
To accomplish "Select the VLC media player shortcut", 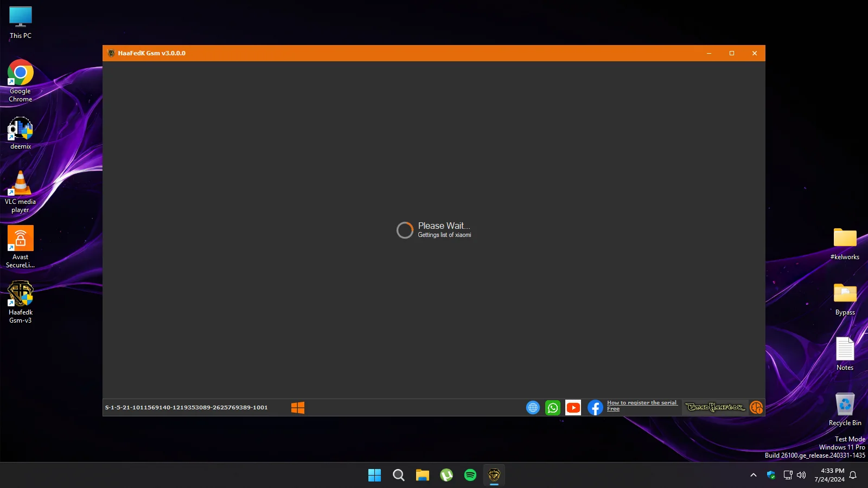I will tap(21, 192).
